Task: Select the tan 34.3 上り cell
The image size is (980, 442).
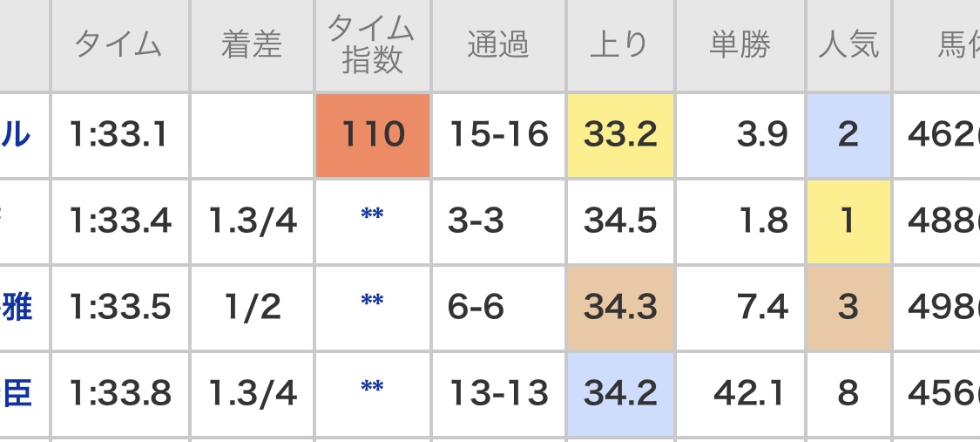Action: 619,307
